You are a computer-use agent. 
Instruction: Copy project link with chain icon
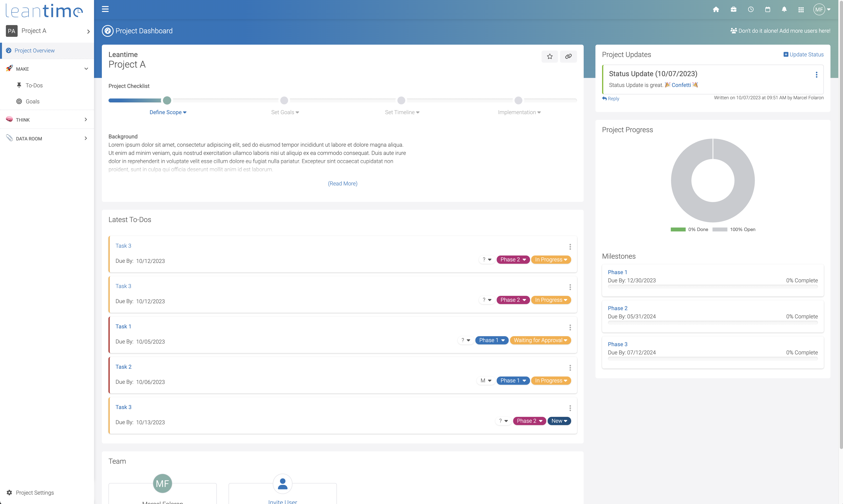click(x=568, y=56)
